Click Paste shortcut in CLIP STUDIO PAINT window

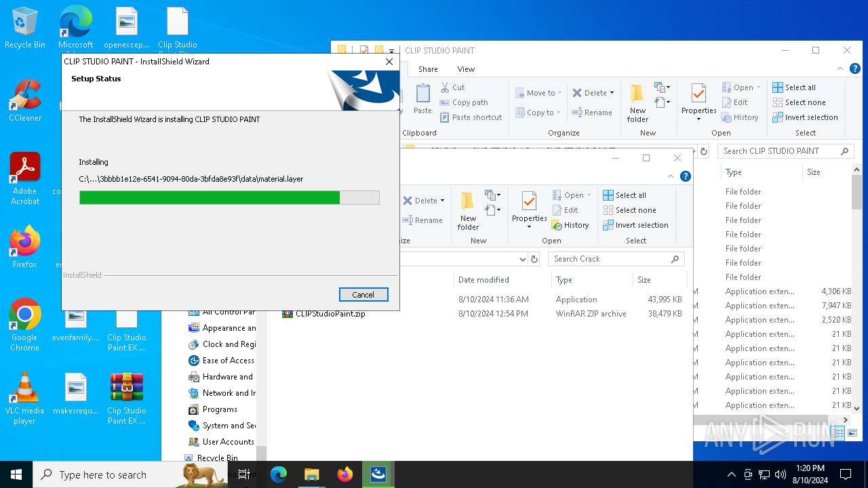coord(471,117)
